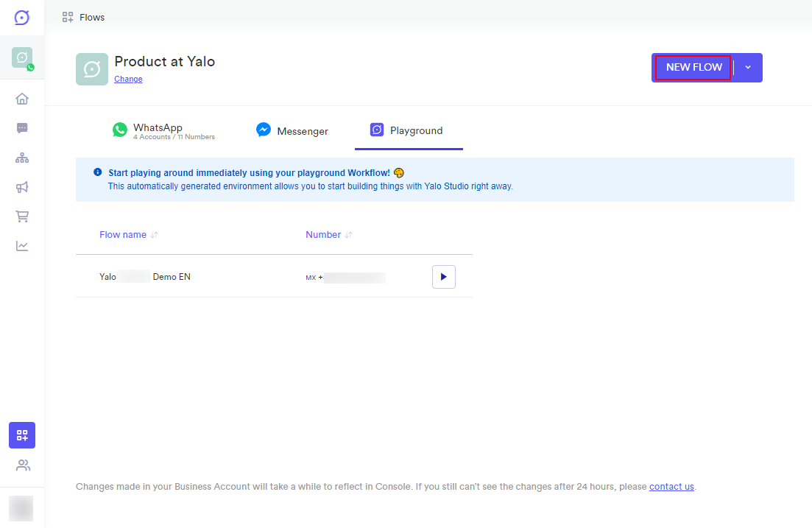Switch to the Messenger tab
Screen dimensions: 812x528
click(292, 130)
